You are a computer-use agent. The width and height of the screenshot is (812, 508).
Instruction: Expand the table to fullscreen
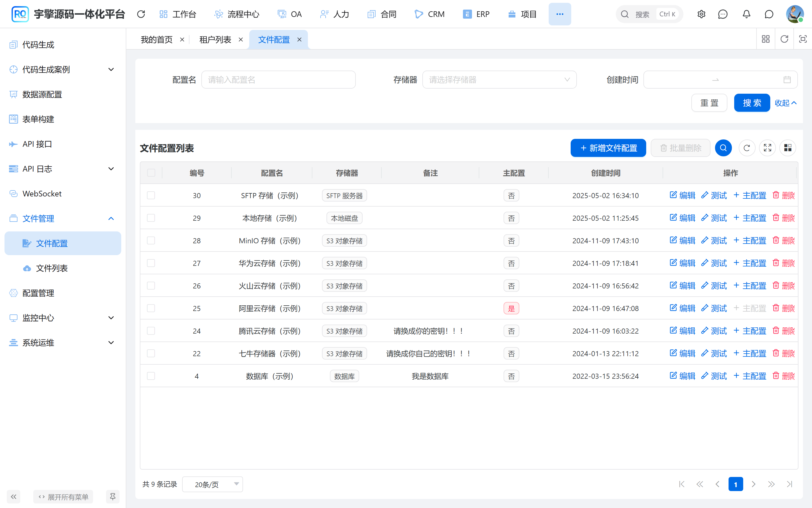click(x=767, y=148)
